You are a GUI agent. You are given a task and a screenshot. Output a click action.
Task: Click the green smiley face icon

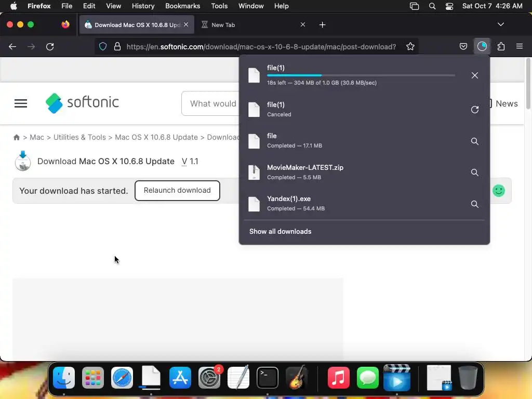tap(498, 191)
